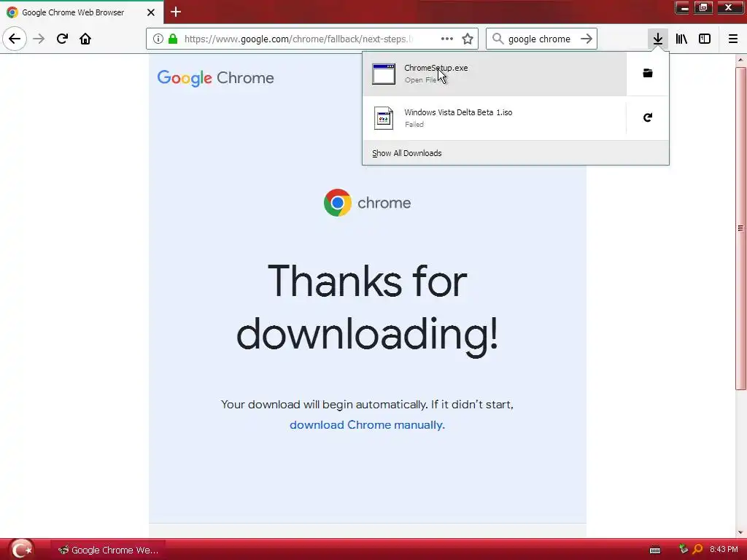Submit search with the go arrow
The height and width of the screenshot is (560, 747).
(x=587, y=39)
